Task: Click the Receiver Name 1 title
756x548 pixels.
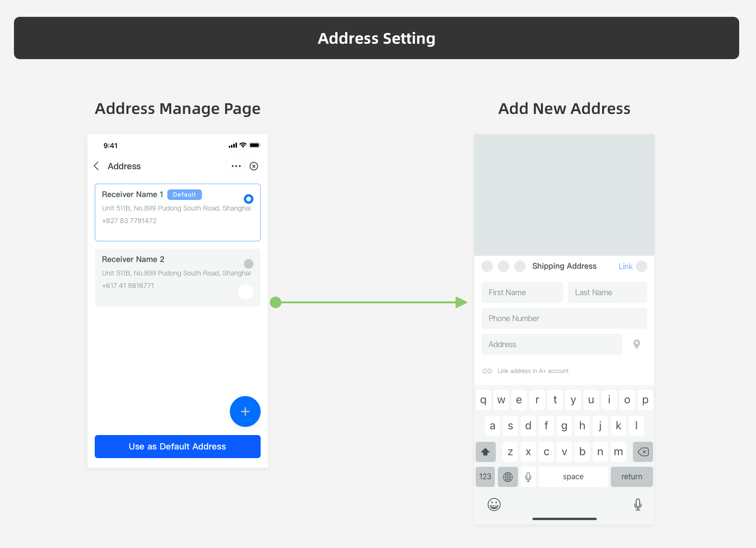Action: pyautogui.click(x=133, y=195)
